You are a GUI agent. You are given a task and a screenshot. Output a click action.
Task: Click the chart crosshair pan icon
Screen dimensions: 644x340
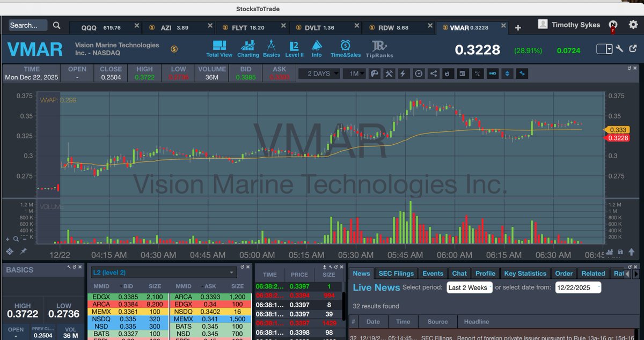point(10,252)
